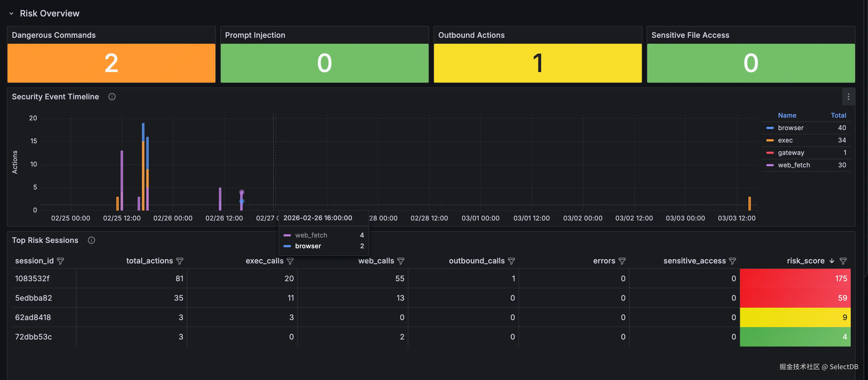Collapse the Risk Overview row chevron
The width and height of the screenshot is (868, 380).
point(11,13)
